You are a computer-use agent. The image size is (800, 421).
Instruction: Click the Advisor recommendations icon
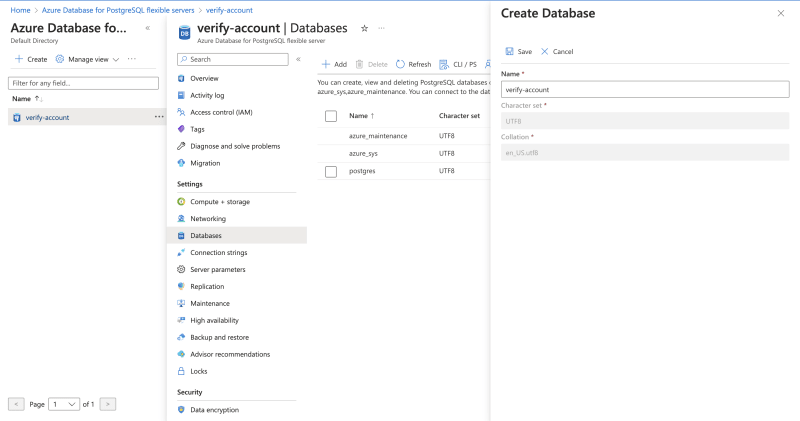(x=181, y=354)
